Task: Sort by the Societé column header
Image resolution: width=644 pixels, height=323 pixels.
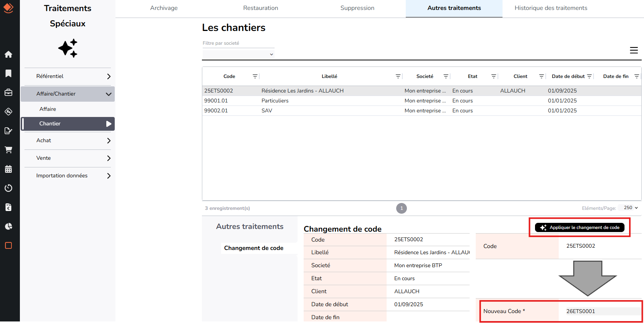Action: (425, 76)
